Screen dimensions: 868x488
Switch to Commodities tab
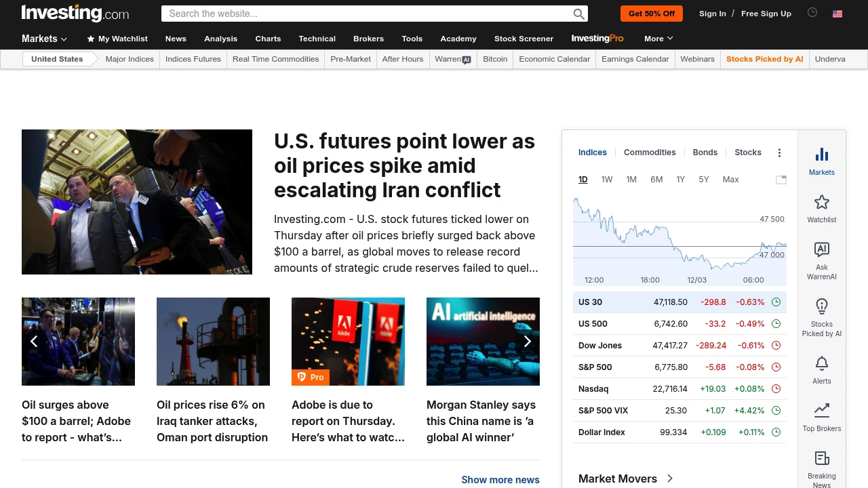point(650,152)
